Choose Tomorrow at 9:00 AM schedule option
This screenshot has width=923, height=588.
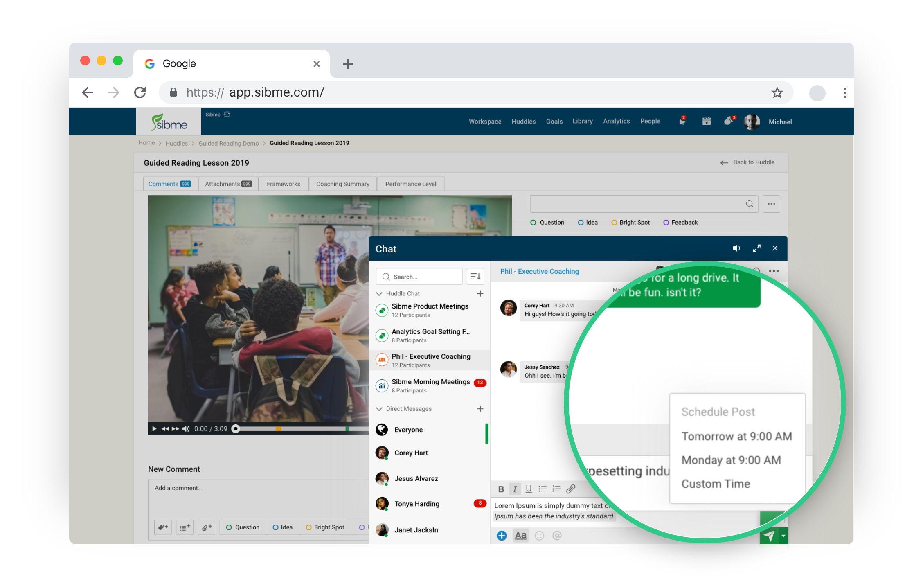click(x=737, y=436)
